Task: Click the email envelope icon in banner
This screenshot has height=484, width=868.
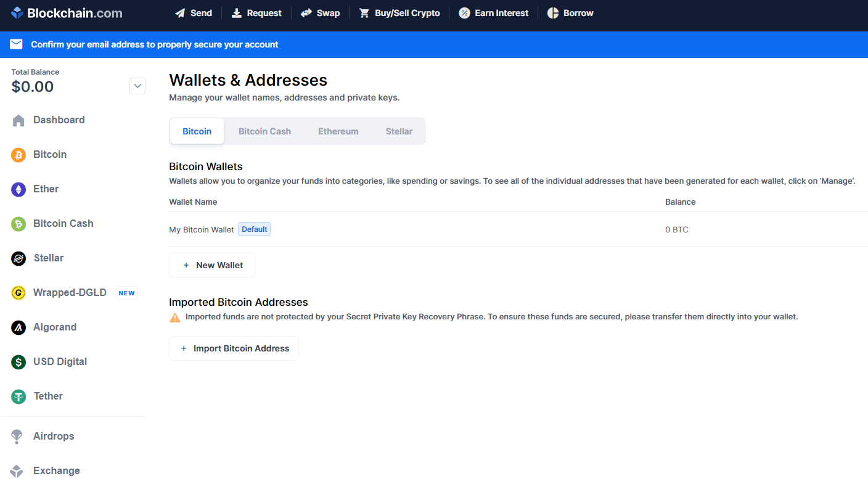Action: (x=16, y=44)
